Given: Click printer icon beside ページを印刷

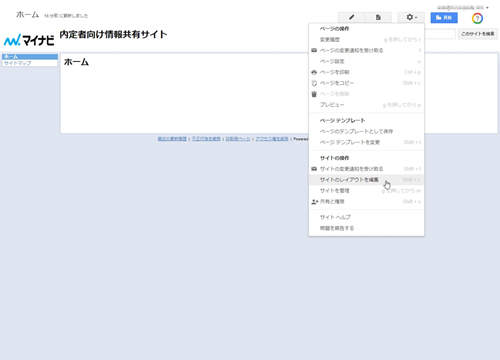Looking at the screenshot, I should [x=314, y=72].
